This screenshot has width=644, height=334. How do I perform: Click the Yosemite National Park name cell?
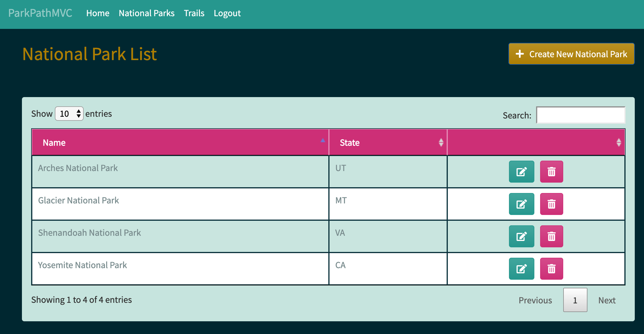pos(180,269)
